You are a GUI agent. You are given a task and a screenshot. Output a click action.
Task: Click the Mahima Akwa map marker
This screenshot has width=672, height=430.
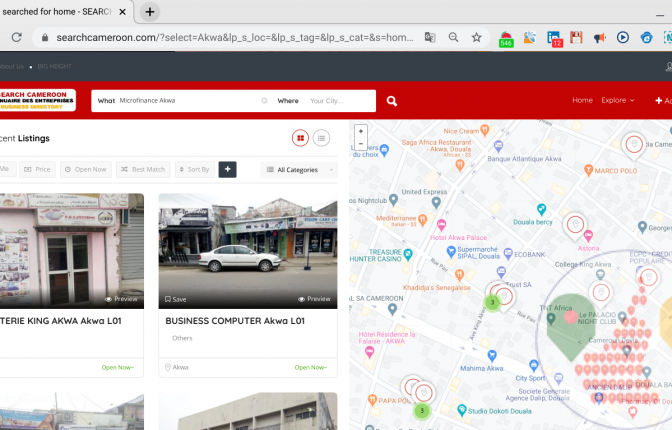tap(492, 355)
